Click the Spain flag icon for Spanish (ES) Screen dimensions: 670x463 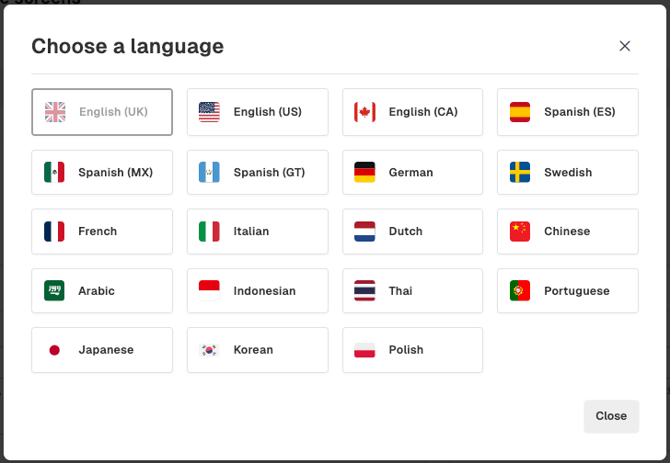520,112
